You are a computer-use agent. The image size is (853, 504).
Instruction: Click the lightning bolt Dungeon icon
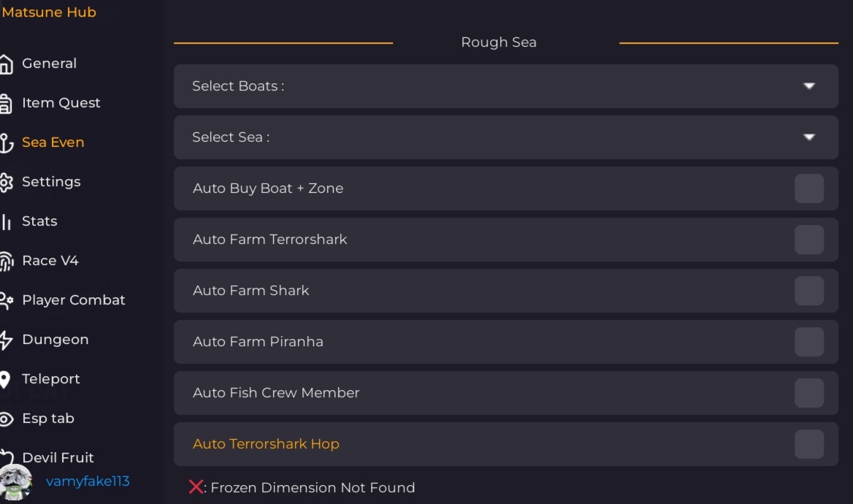[x=6, y=340]
